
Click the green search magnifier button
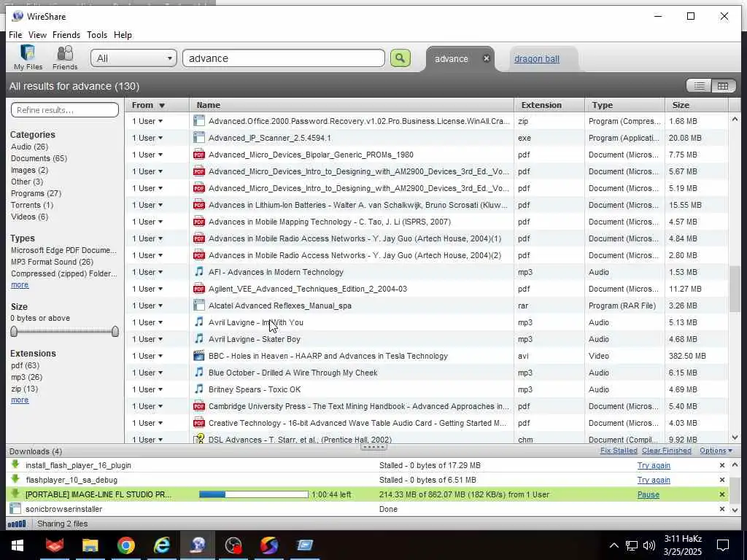(400, 58)
